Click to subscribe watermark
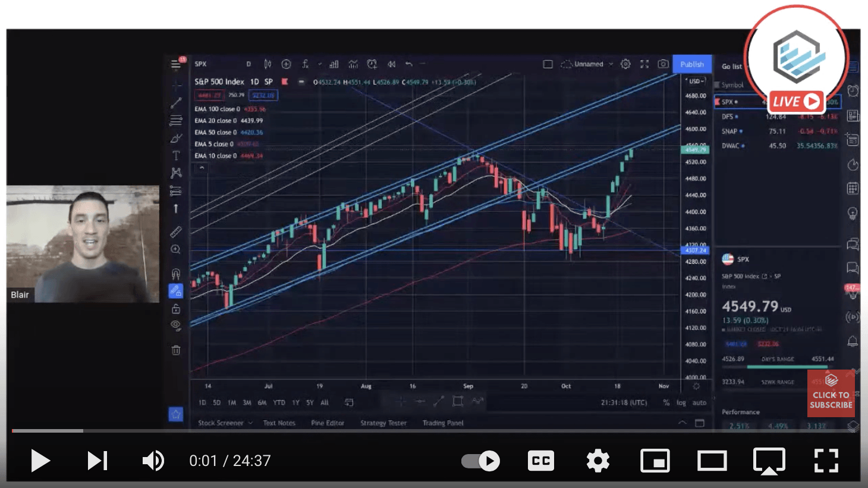 (x=831, y=394)
